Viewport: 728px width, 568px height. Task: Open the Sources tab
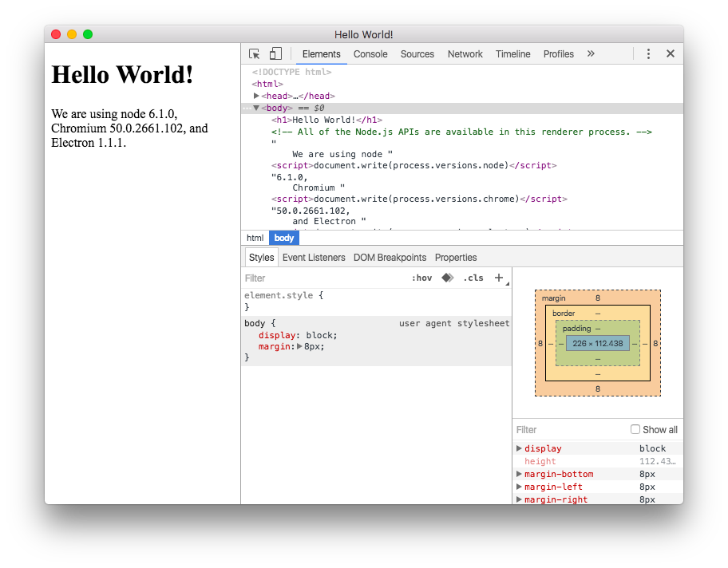[417, 53]
